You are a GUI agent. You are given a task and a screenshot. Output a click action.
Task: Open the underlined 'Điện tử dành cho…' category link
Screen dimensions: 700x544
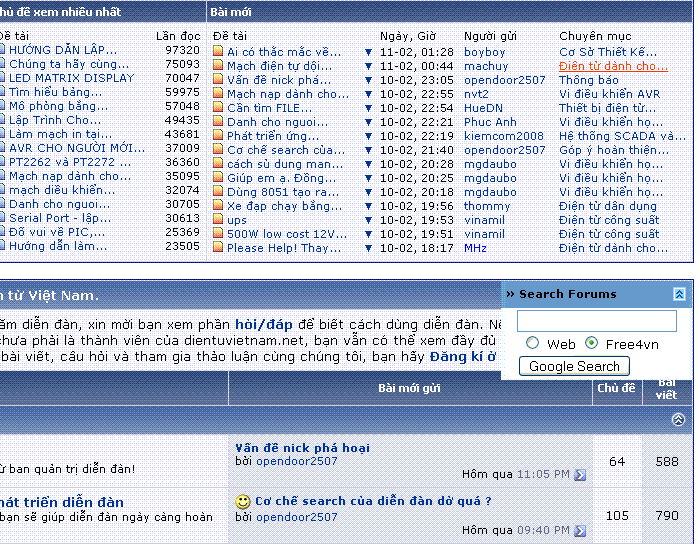613,66
